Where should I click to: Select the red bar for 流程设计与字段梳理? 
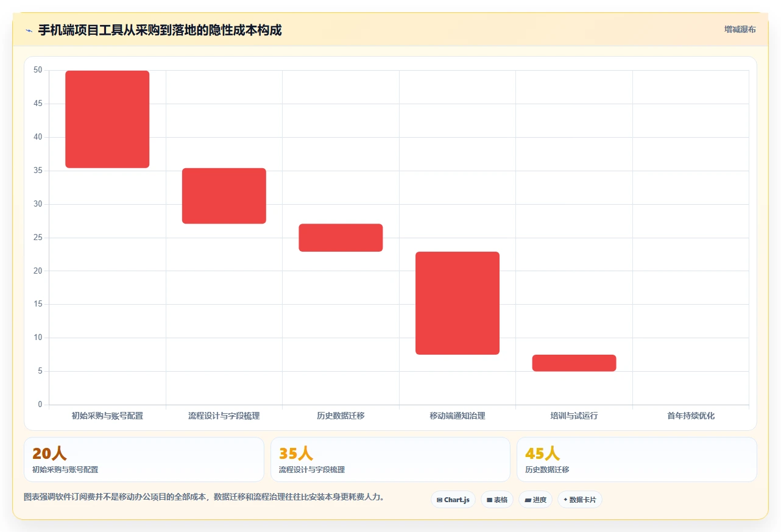[224, 196]
